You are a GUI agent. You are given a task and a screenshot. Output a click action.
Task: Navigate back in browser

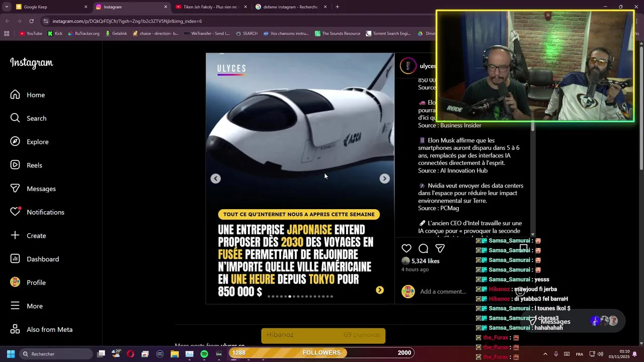[x=7, y=21]
